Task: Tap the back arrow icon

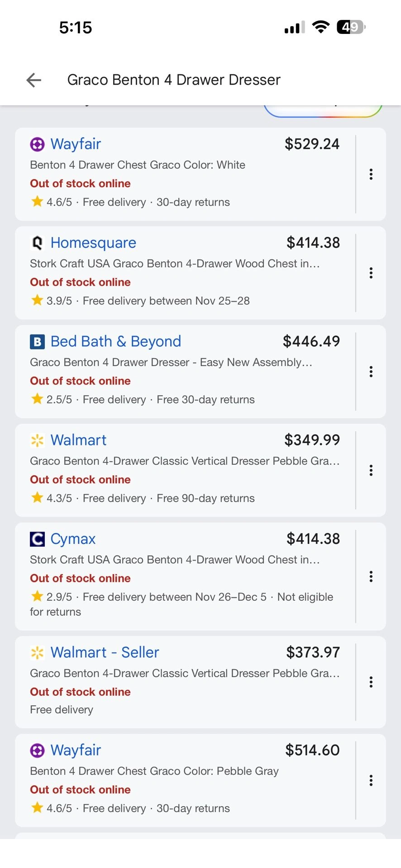Action: [34, 80]
